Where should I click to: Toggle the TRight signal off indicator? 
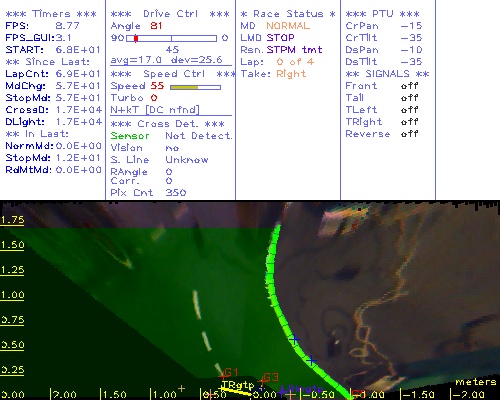409,122
